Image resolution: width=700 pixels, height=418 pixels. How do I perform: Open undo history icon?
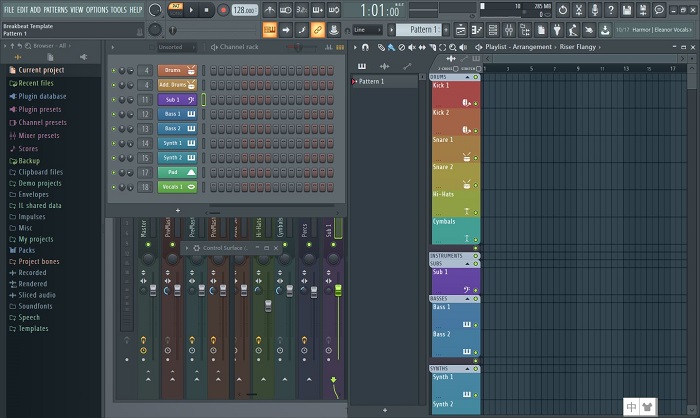pyautogui.click(x=562, y=9)
